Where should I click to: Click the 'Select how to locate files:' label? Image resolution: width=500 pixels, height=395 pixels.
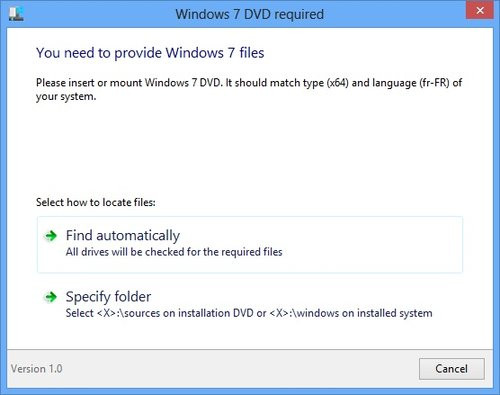[x=96, y=202]
